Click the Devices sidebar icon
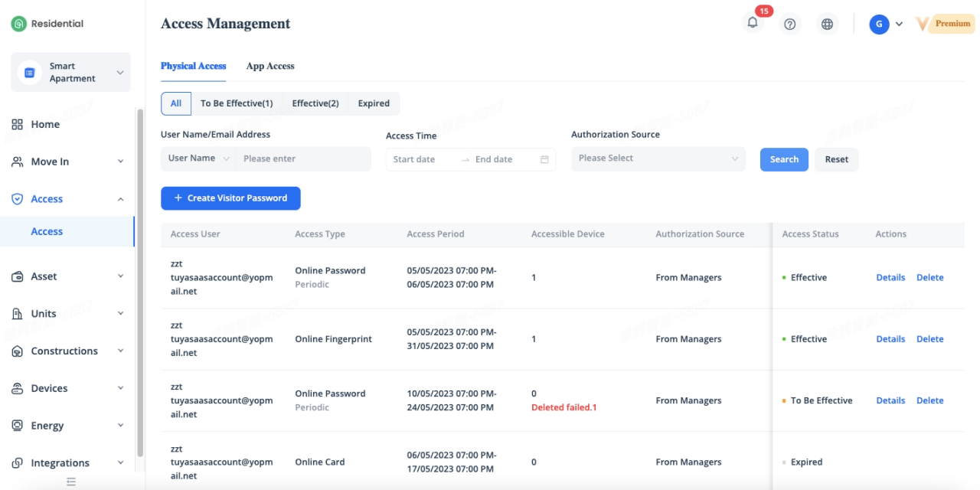Viewport: 980px width, 490px height. 18,388
